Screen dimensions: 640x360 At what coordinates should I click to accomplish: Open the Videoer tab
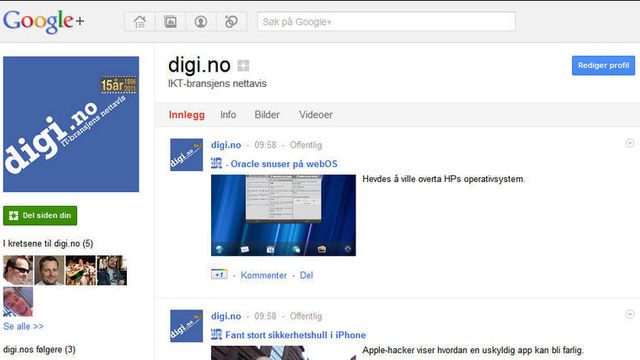coord(316,115)
